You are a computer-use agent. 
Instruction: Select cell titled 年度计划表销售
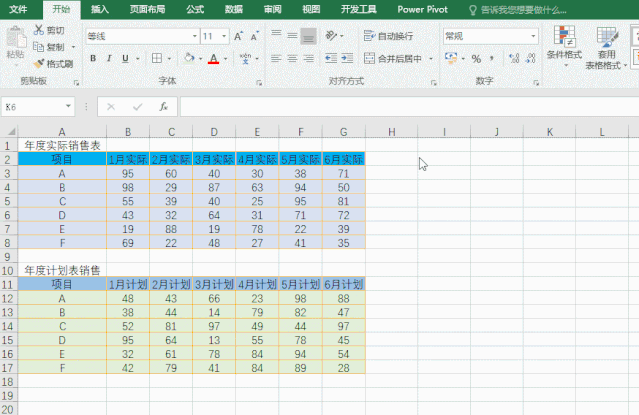(x=62, y=270)
